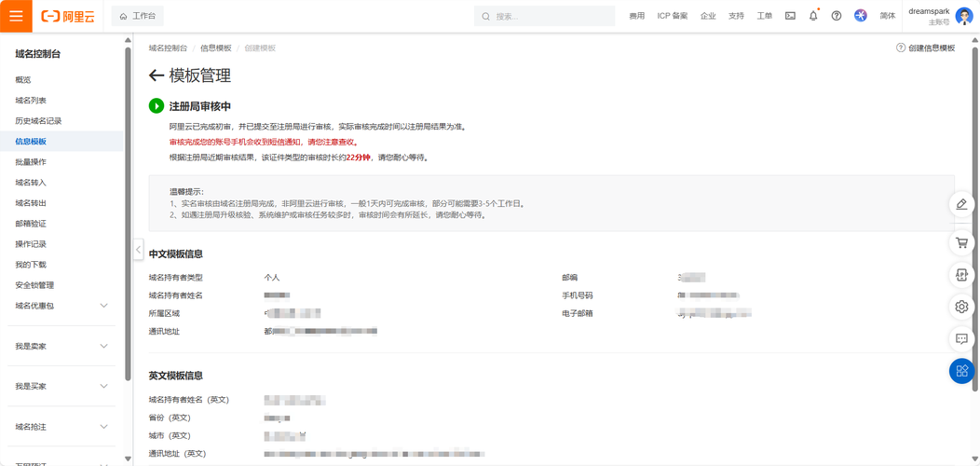Expand 域名抢注 section
This screenshot has width=980, height=466.
click(x=103, y=427)
